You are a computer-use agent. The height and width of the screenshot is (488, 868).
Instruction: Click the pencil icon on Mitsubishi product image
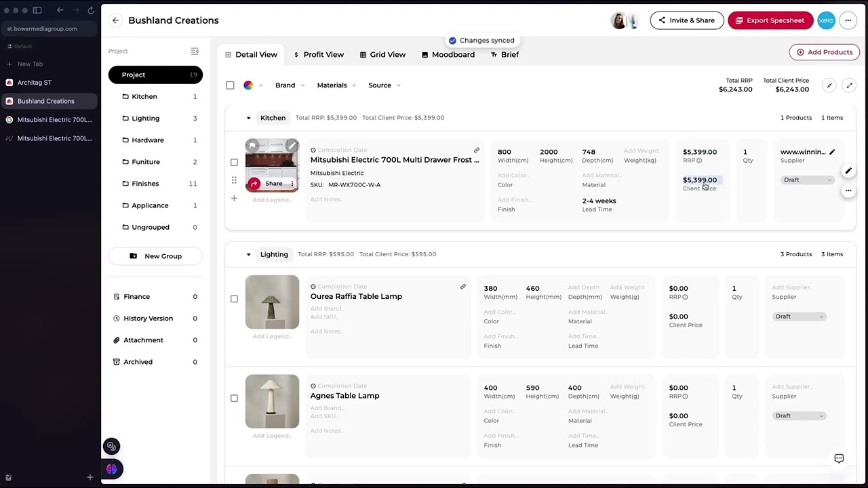tap(292, 145)
